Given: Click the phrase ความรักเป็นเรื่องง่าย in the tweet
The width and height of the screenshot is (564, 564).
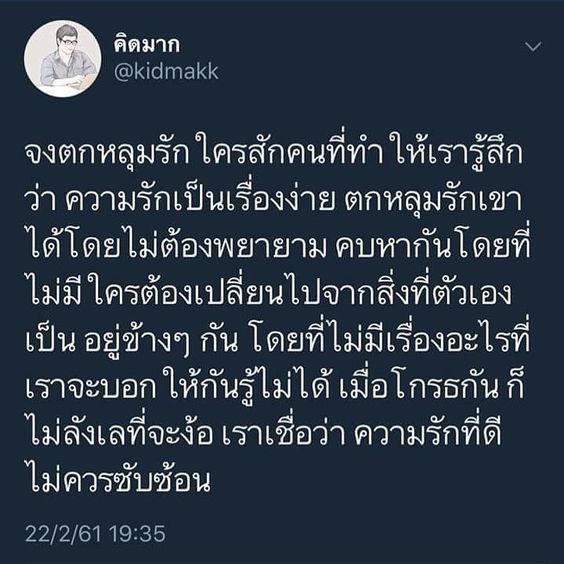Looking at the screenshot, I should tap(200, 199).
